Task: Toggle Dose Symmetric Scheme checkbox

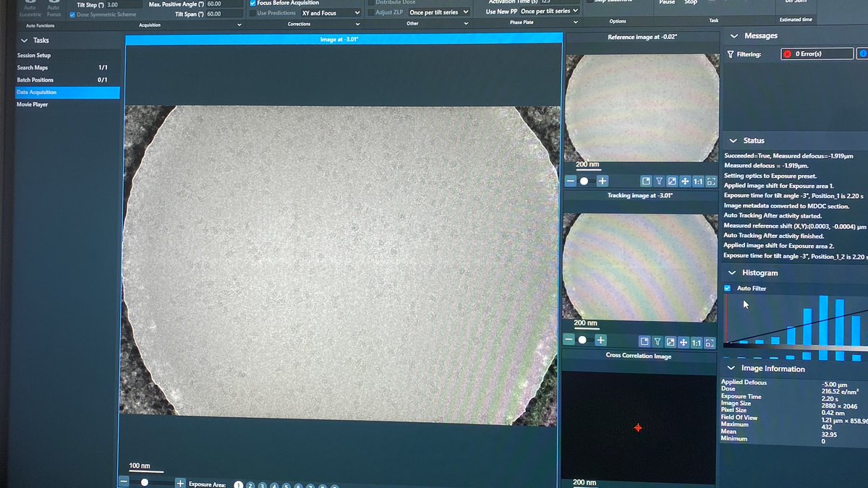Action: (72, 14)
